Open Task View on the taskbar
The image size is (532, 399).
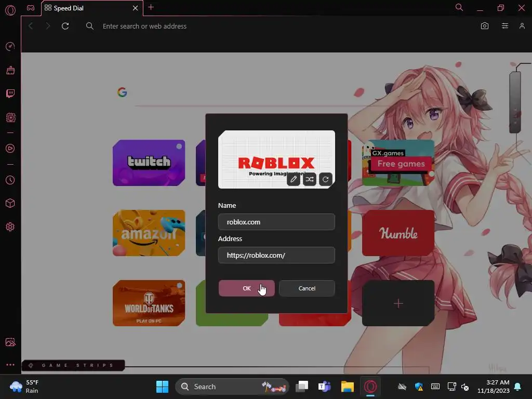click(x=302, y=387)
